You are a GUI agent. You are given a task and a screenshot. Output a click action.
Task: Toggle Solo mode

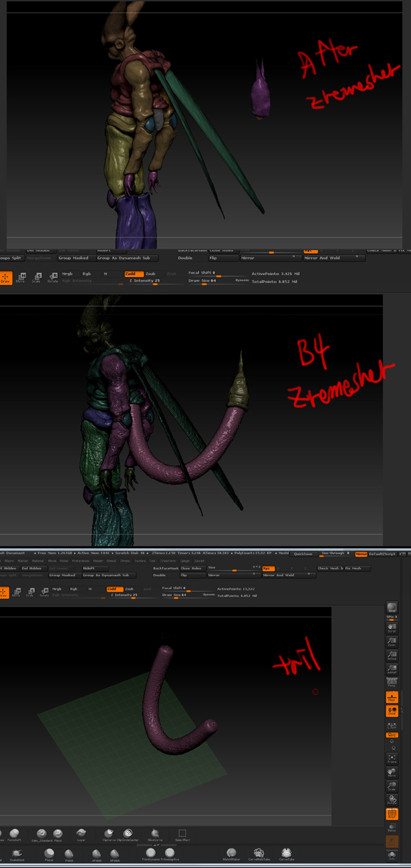[392, 855]
